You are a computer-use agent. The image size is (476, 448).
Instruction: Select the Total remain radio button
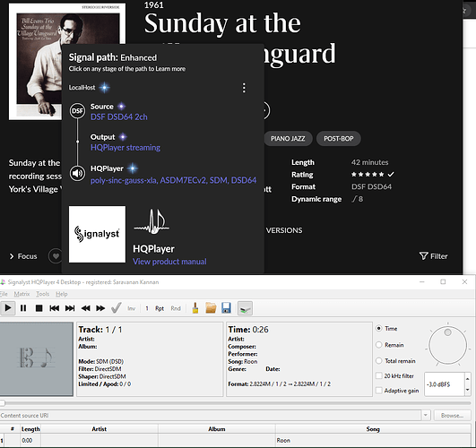[x=379, y=360]
